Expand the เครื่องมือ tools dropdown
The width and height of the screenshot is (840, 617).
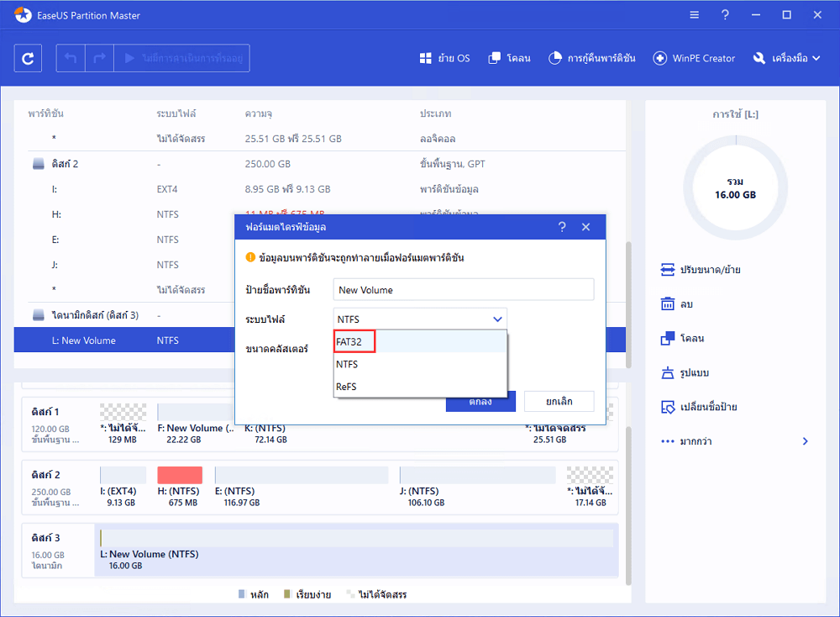click(786, 59)
